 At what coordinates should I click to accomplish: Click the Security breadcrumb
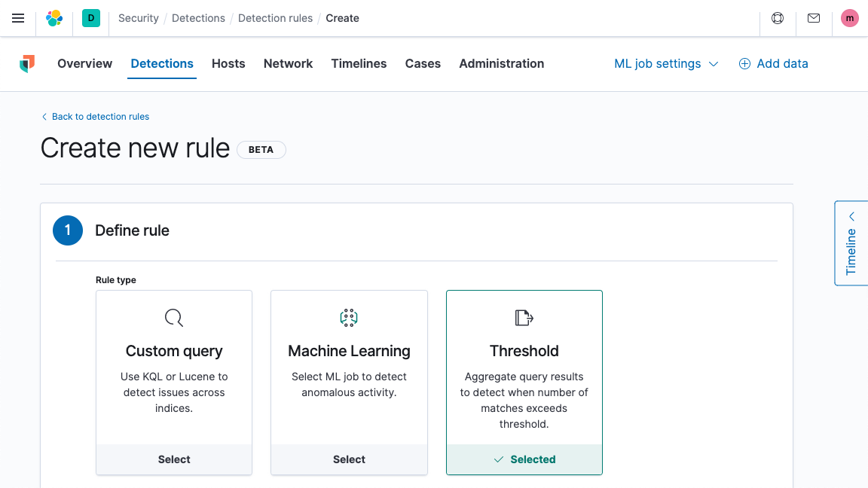139,18
